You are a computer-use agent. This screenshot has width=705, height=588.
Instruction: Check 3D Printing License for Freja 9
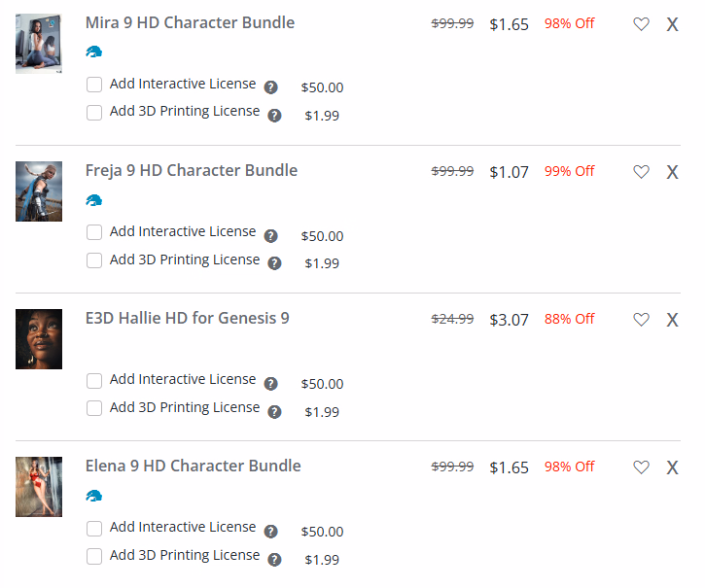(x=94, y=260)
